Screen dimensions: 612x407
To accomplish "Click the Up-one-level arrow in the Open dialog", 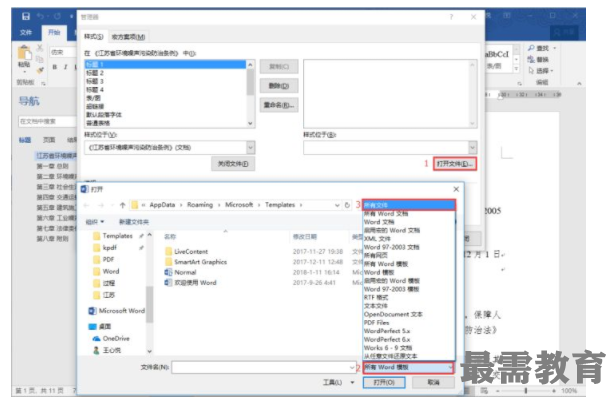I will click(123, 205).
